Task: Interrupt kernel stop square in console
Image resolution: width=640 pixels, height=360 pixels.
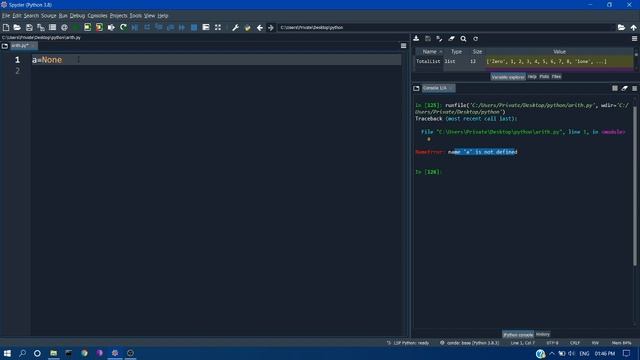Action: point(615,88)
